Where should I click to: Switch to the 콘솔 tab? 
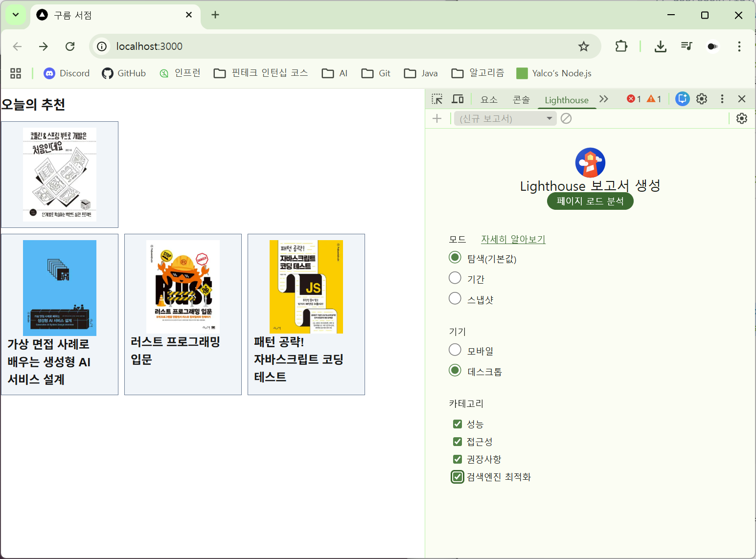pos(521,100)
